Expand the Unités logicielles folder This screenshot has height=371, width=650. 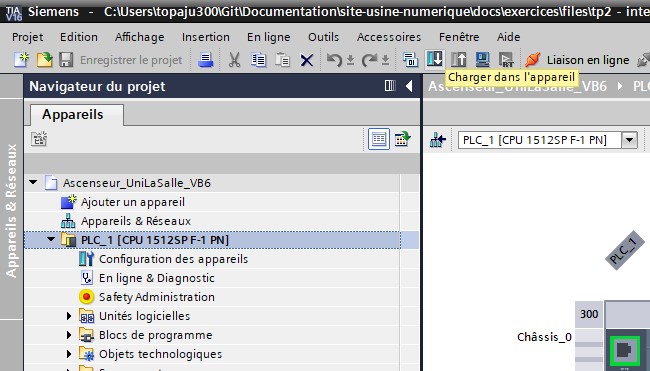[69, 316]
